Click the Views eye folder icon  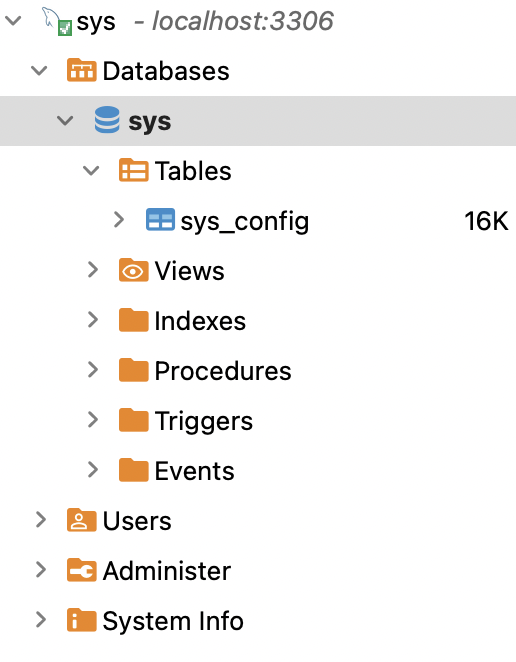[x=133, y=270]
